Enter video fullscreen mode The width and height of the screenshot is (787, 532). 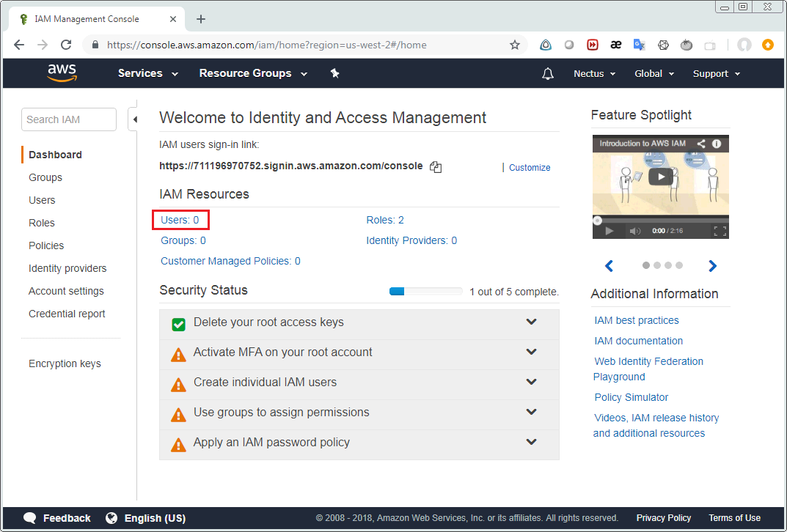click(x=720, y=231)
